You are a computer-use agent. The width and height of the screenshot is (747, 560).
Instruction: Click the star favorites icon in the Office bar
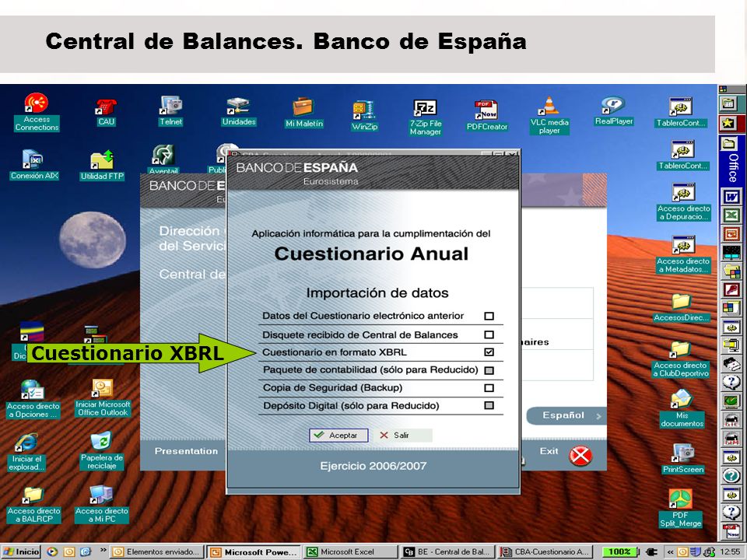728,124
